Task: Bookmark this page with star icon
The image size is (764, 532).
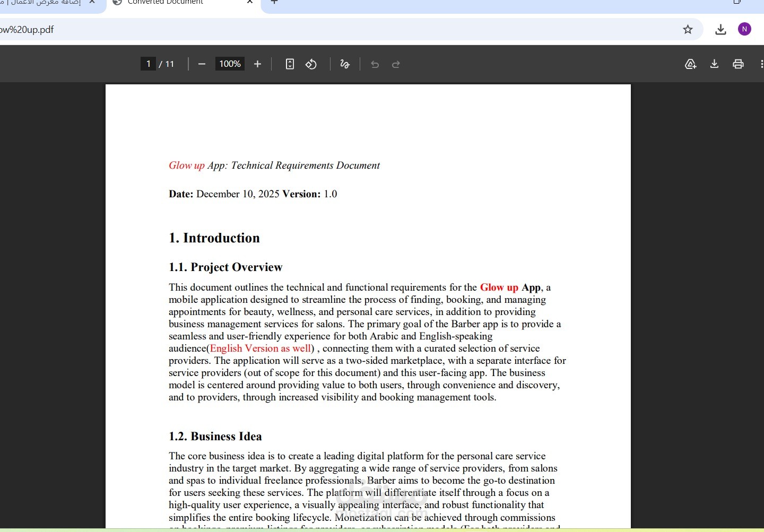Action: click(x=688, y=30)
